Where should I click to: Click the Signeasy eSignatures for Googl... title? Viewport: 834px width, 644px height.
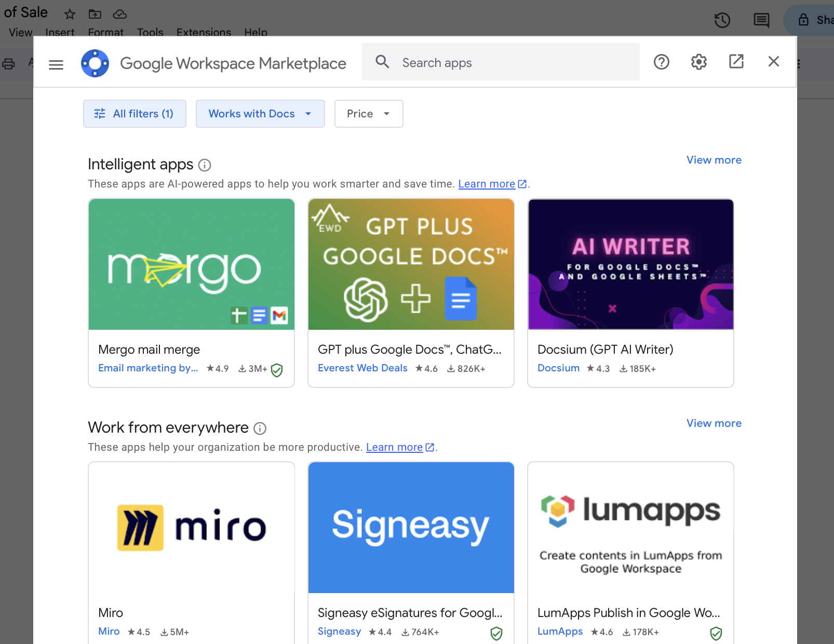(410, 613)
